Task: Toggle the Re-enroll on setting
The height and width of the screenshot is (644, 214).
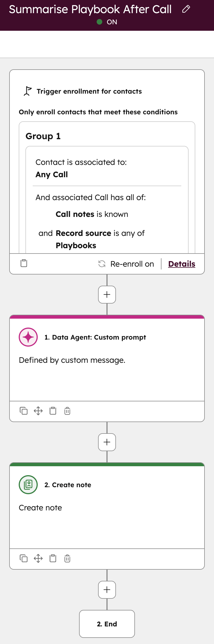Action: tap(127, 264)
